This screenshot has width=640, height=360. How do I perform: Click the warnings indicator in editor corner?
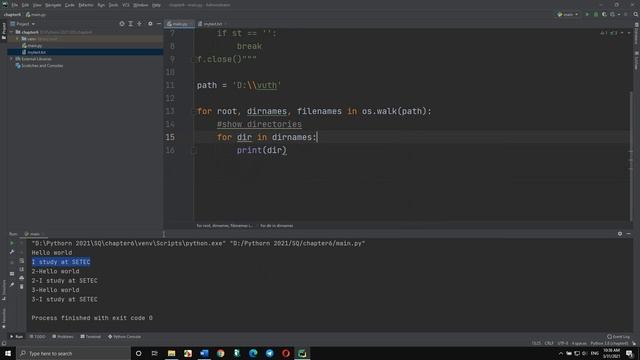(609, 33)
